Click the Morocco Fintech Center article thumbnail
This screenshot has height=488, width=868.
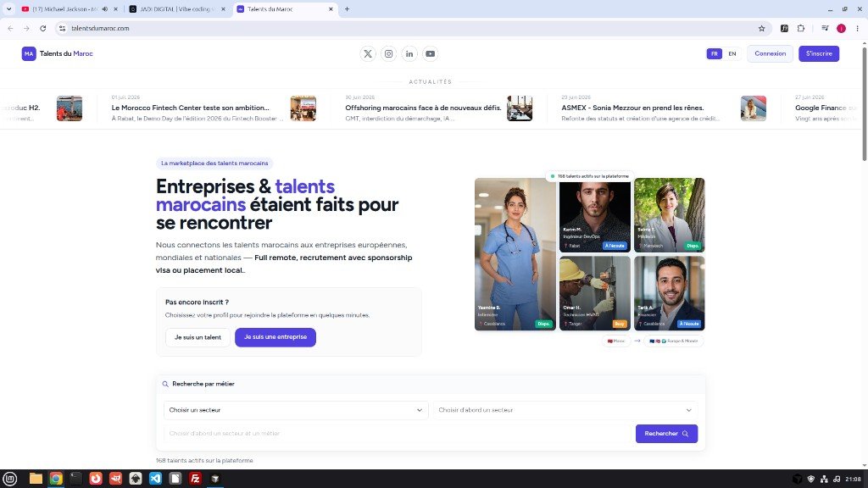click(303, 108)
